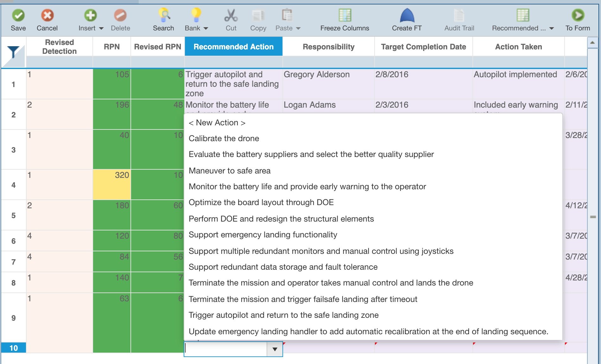601x364 pixels.
Task: Click RPN cell 140 in row 8
Action: (x=112, y=282)
